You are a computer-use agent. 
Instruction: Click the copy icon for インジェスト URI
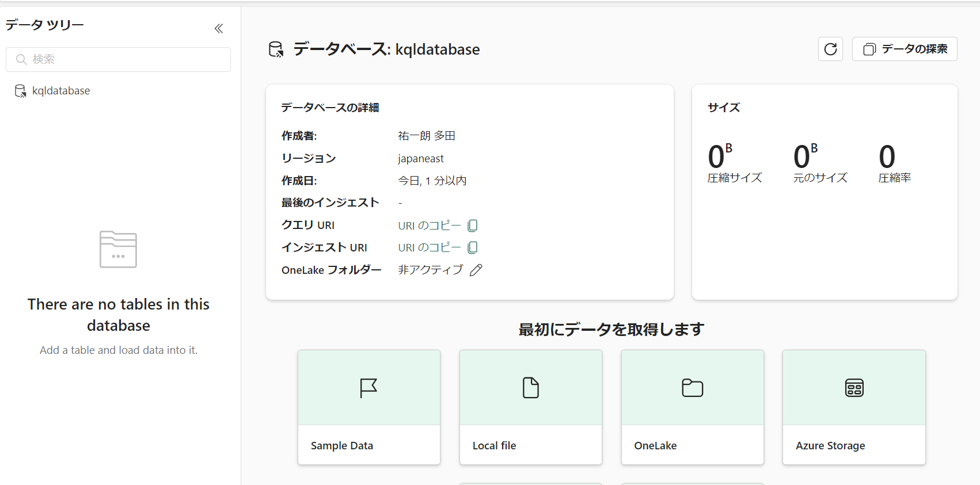point(473,247)
